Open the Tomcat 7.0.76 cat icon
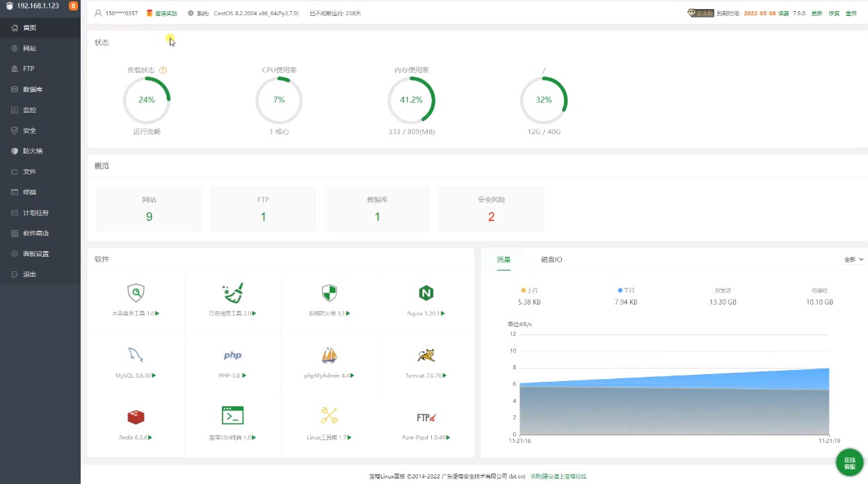 point(426,355)
